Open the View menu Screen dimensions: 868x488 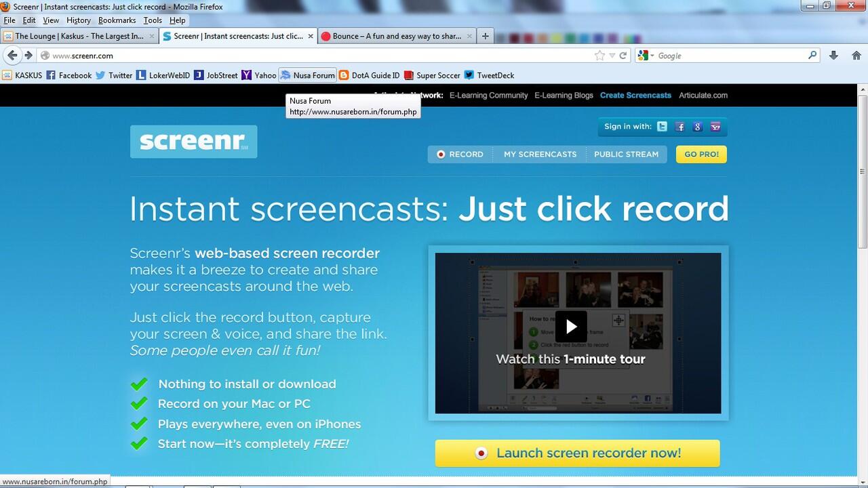[x=51, y=20]
